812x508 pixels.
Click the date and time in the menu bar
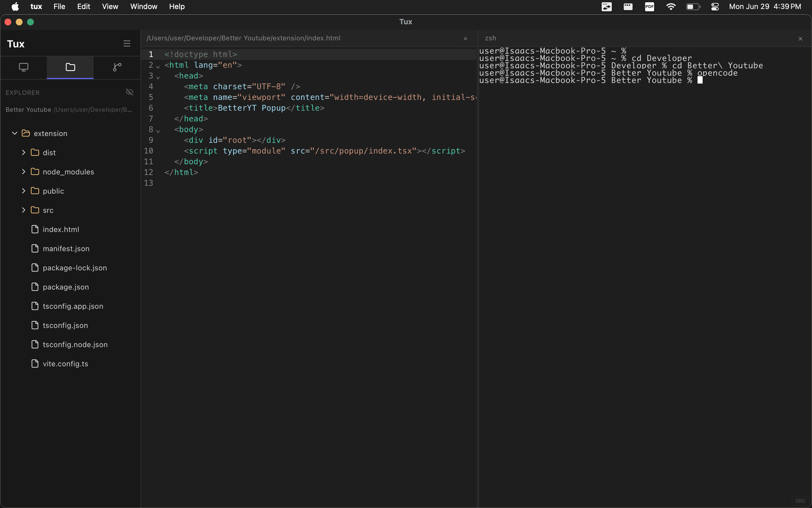coord(765,6)
